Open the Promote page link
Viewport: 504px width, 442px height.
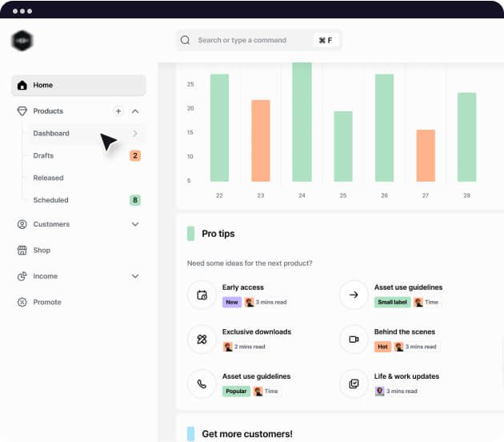[47, 302]
